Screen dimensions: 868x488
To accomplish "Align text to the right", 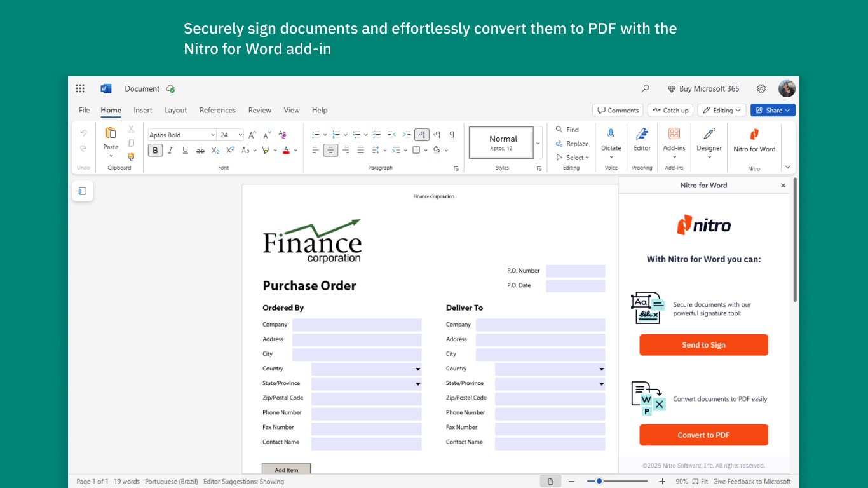I will [x=346, y=150].
